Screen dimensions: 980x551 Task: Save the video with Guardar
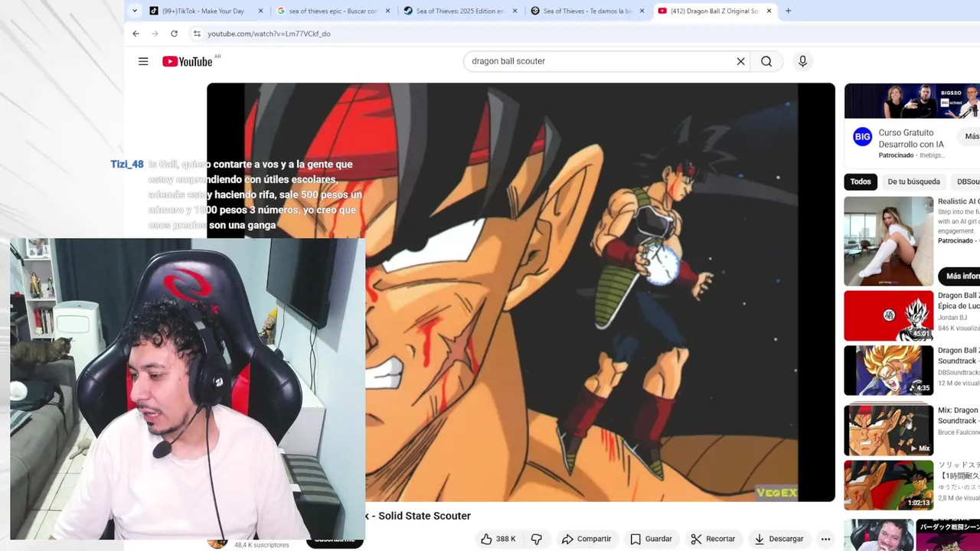click(x=651, y=539)
